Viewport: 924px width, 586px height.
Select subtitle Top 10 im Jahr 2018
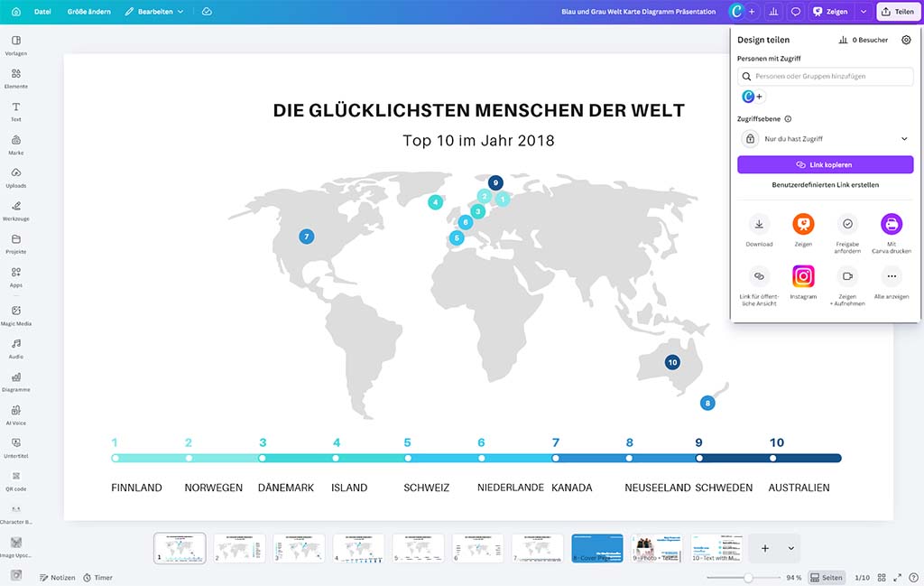click(478, 140)
